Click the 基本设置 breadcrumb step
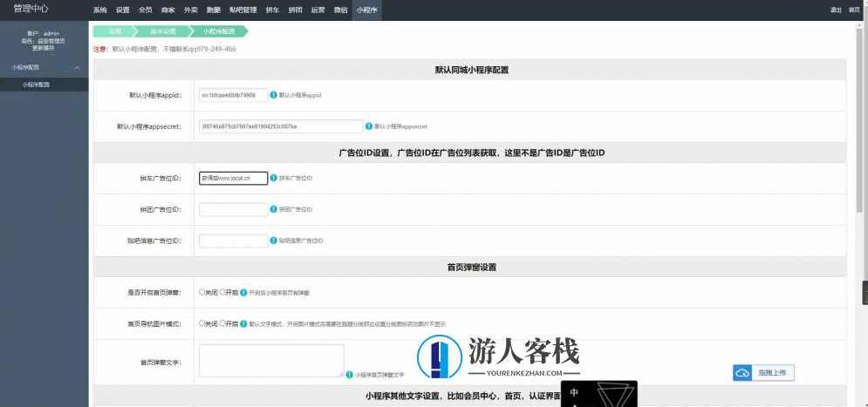The width and height of the screenshot is (868, 407). [162, 31]
